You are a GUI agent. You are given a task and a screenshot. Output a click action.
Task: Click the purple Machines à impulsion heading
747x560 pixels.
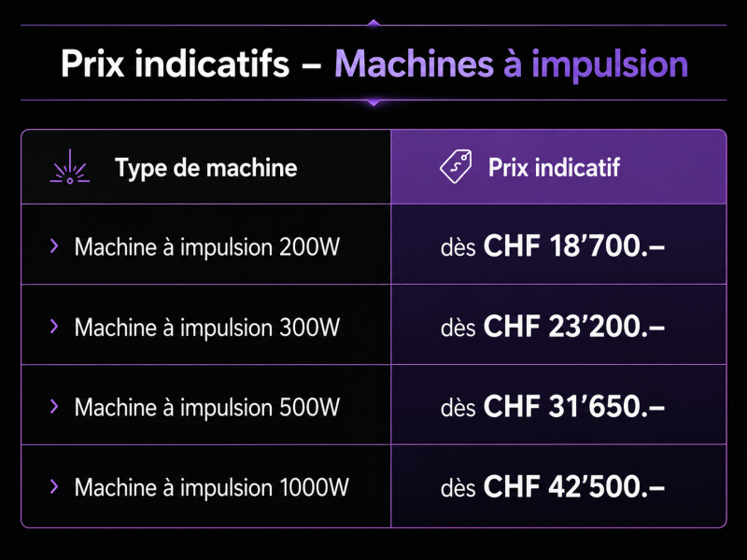[511, 63]
